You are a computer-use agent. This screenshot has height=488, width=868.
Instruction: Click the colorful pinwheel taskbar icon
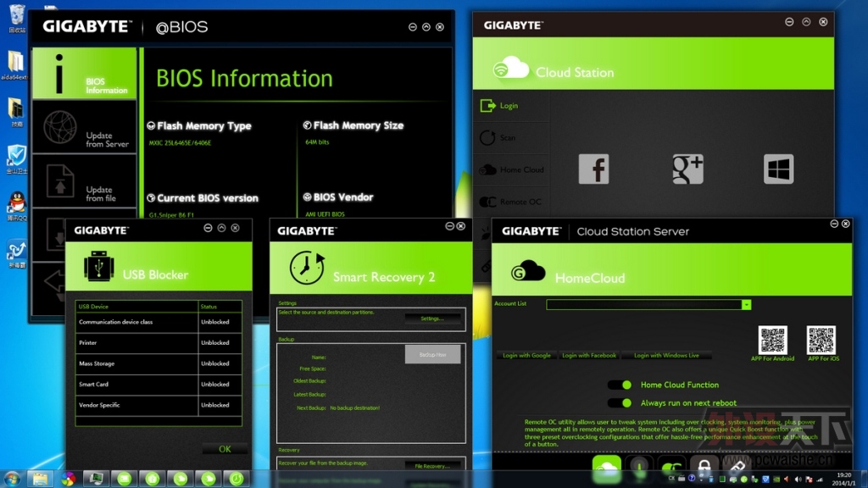[x=68, y=480]
